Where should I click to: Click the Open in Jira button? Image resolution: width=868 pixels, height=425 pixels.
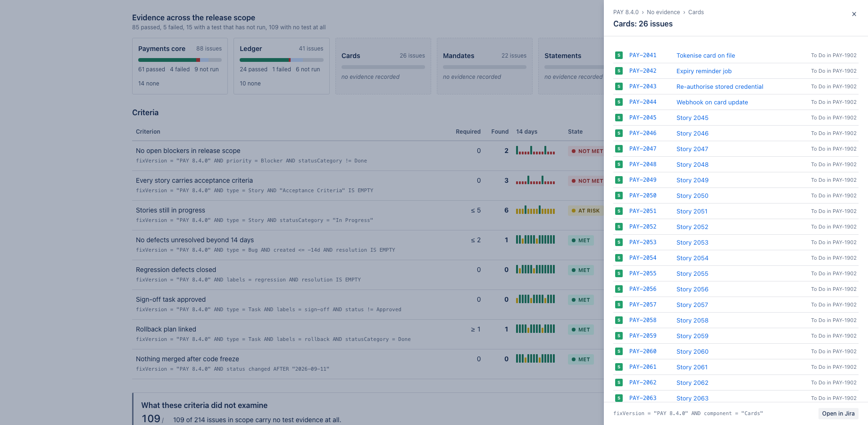coord(838,413)
